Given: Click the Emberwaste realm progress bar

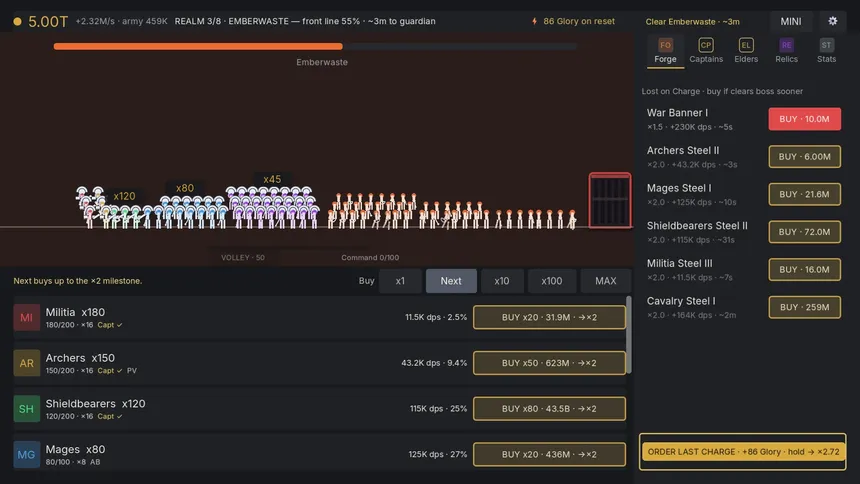Looking at the screenshot, I should point(315,47).
